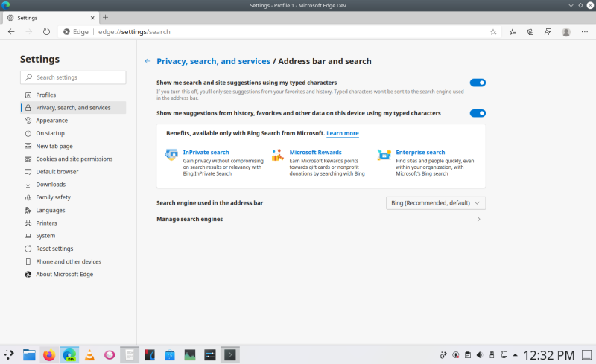Reload the page with the refresh icon
The image size is (596, 364).
46,32
